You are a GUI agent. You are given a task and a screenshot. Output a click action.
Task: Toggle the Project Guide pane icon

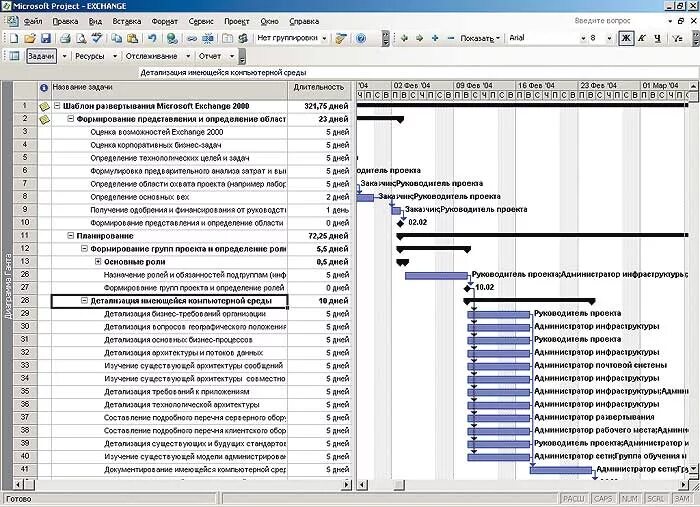click(15, 56)
